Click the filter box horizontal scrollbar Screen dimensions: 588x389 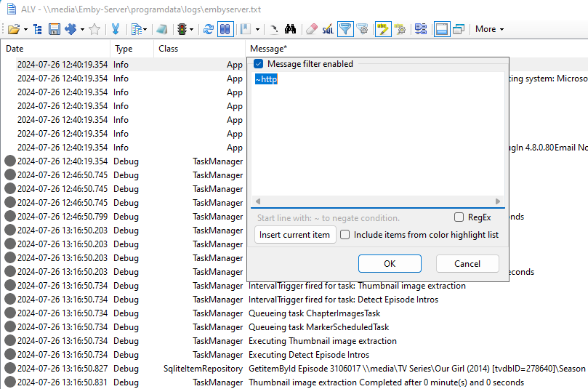(x=376, y=201)
